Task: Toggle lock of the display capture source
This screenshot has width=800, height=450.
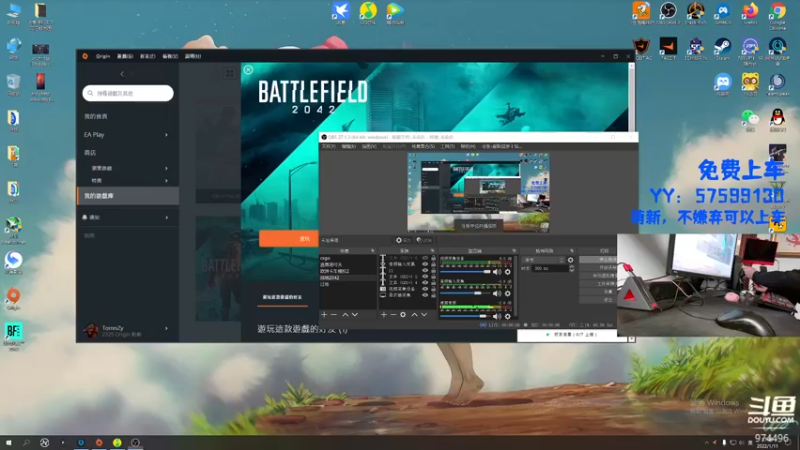Action: (434, 295)
